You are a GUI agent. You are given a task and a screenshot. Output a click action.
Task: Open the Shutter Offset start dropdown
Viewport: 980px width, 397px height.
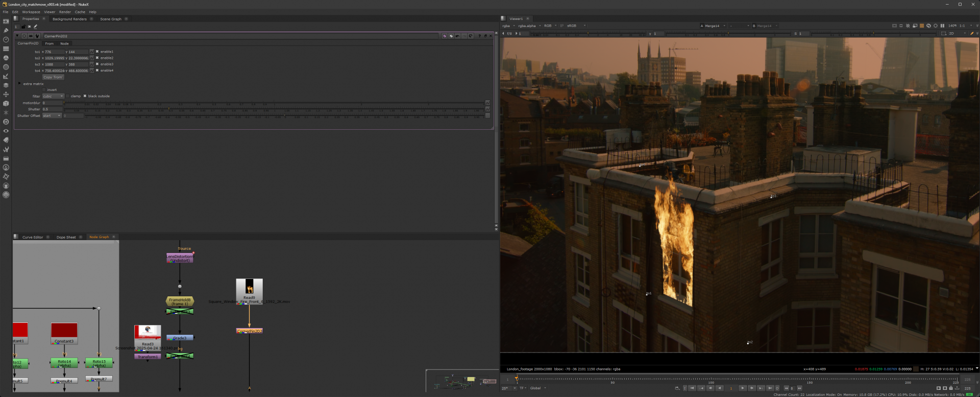pyautogui.click(x=52, y=116)
